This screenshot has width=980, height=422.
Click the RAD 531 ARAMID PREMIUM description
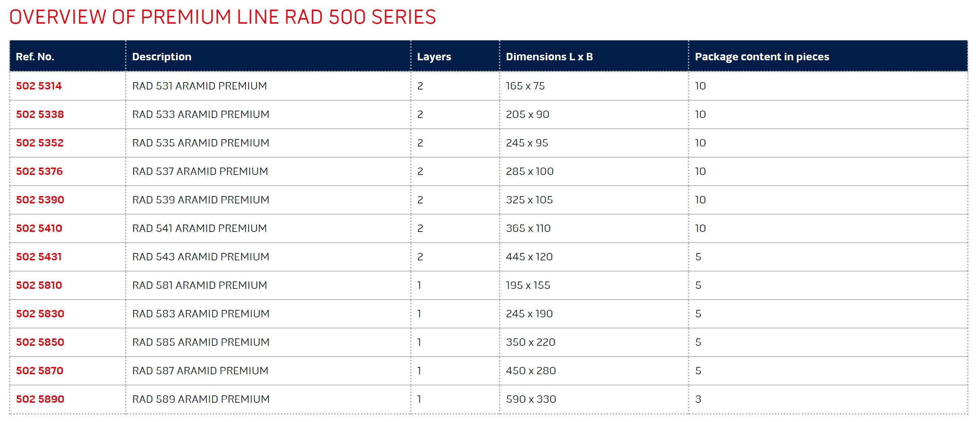coord(199,86)
